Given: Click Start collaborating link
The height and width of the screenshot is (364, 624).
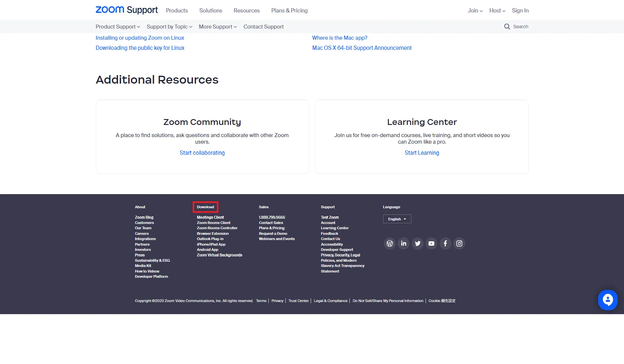Looking at the screenshot, I should [x=202, y=153].
